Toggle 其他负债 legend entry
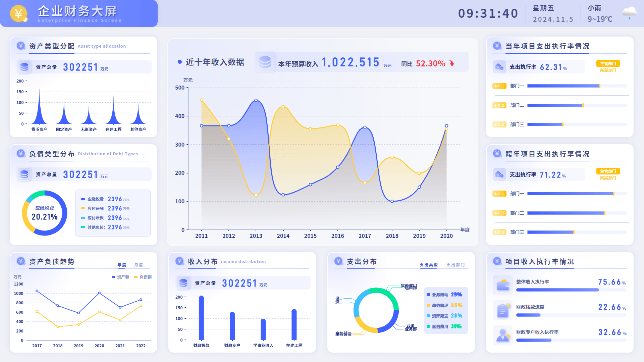This screenshot has width=644, height=362. pos(93,227)
